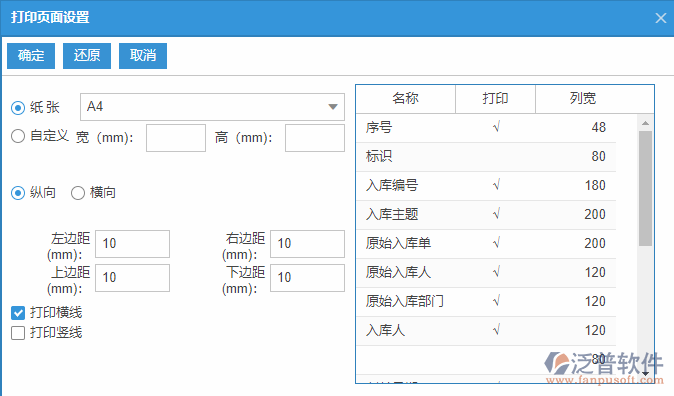Viewport: 674px width, 396px height.
Task: Toggle print checkmark for 入库编号 row
Action: [x=496, y=186]
